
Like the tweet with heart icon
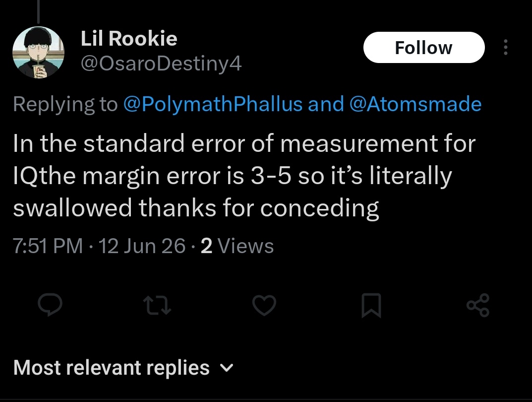(264, 305)
